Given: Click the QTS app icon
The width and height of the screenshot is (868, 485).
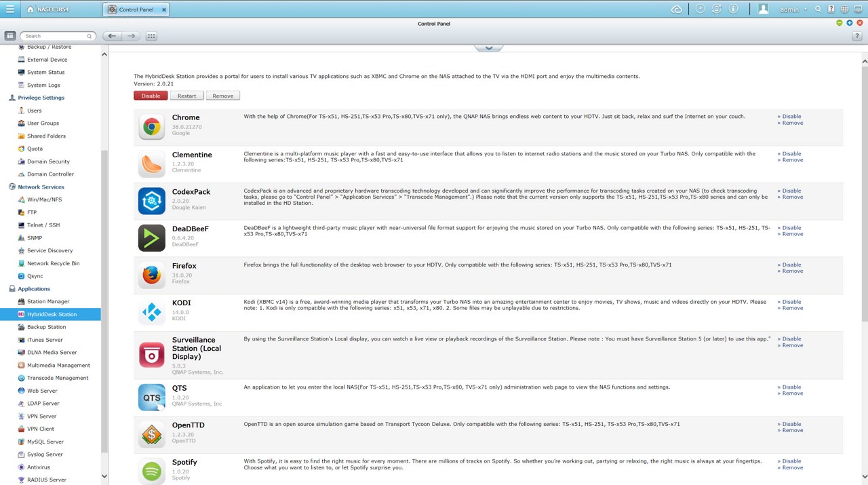Looking at the screenshot, I should (151, 397).
